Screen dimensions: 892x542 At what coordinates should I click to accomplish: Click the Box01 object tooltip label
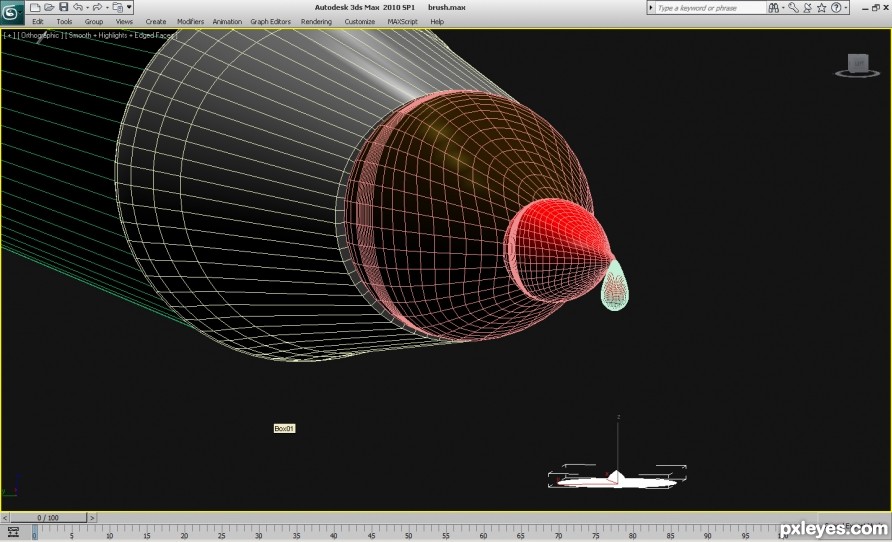point(284,428)
